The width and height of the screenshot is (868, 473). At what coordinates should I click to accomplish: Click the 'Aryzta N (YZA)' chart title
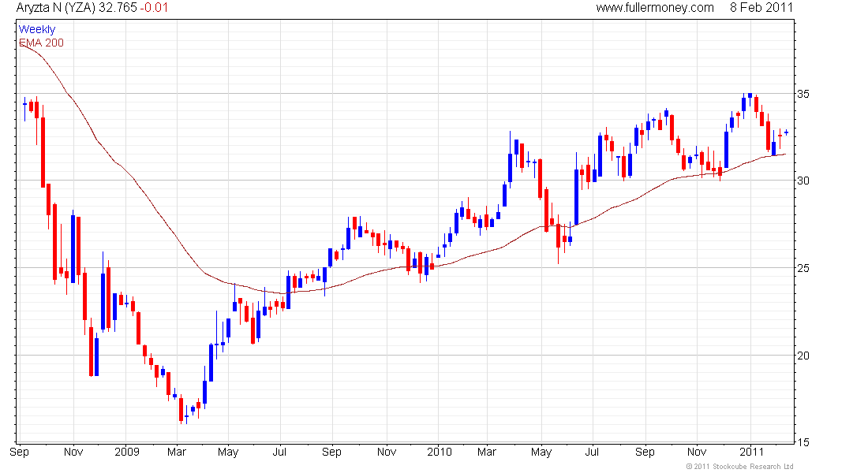click(x=56, y=8)
